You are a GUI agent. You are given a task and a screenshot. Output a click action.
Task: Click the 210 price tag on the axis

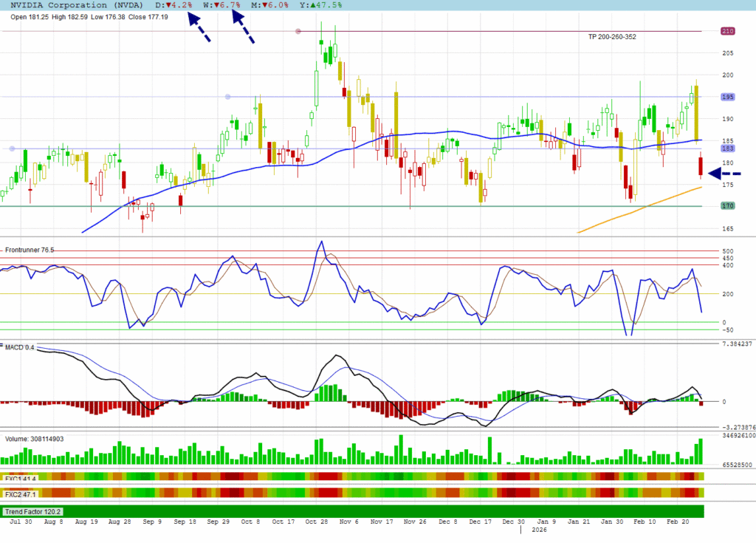click(727, 31)
